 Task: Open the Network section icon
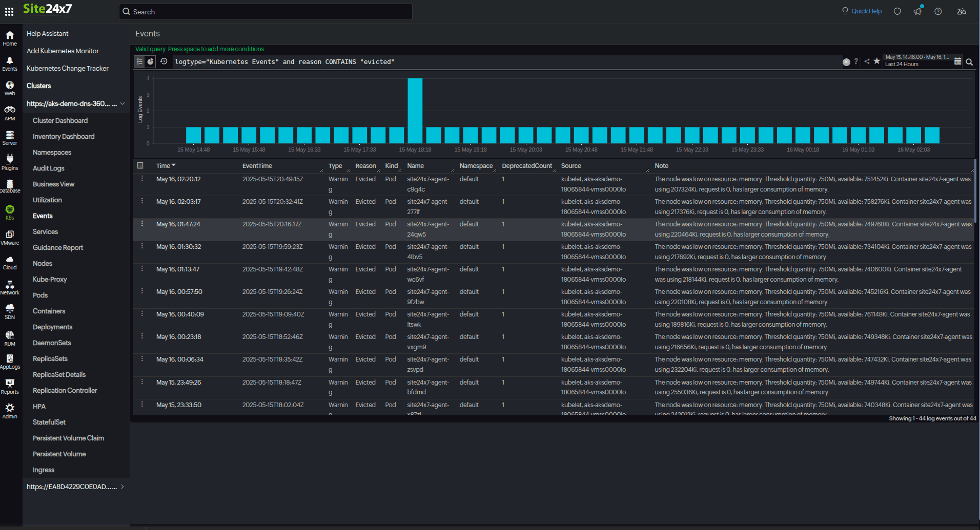coord(10,288)
